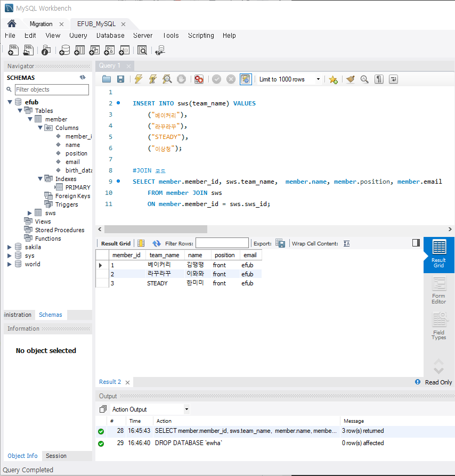Collapse the efub schema
This screenshot has width=455, height=476.
(10, 102)
